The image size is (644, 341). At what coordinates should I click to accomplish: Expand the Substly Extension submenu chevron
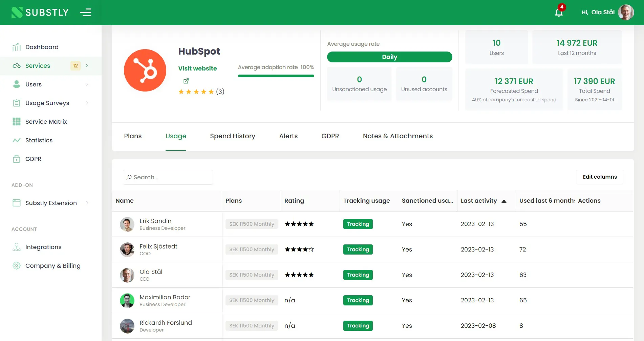pos(87,203)
